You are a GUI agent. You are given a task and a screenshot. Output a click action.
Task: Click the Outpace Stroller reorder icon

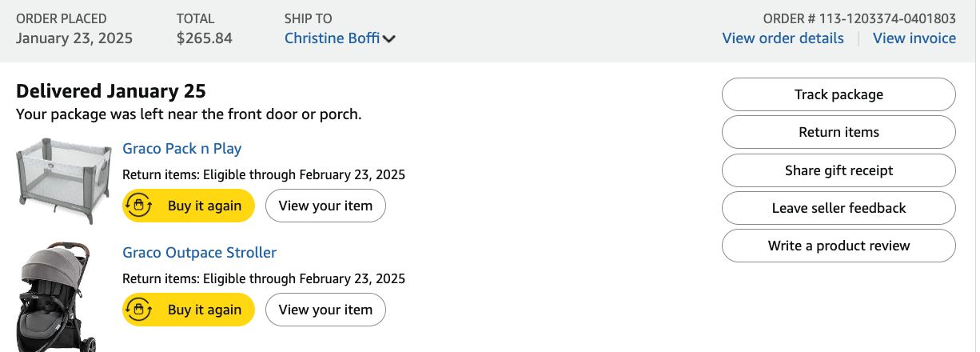[x=139, y=310]
